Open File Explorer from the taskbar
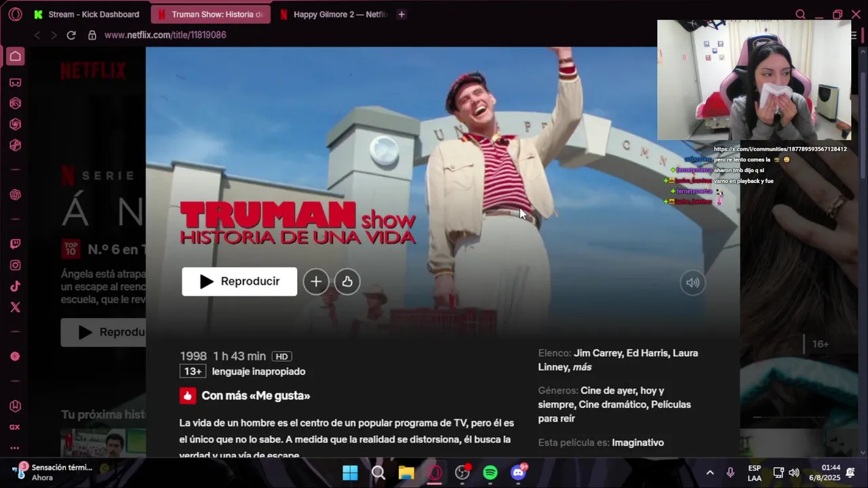 click(x=406, y=472)
